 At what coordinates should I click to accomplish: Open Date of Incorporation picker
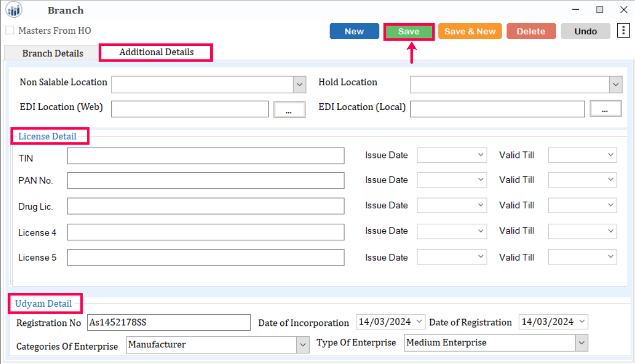(419, 322)
